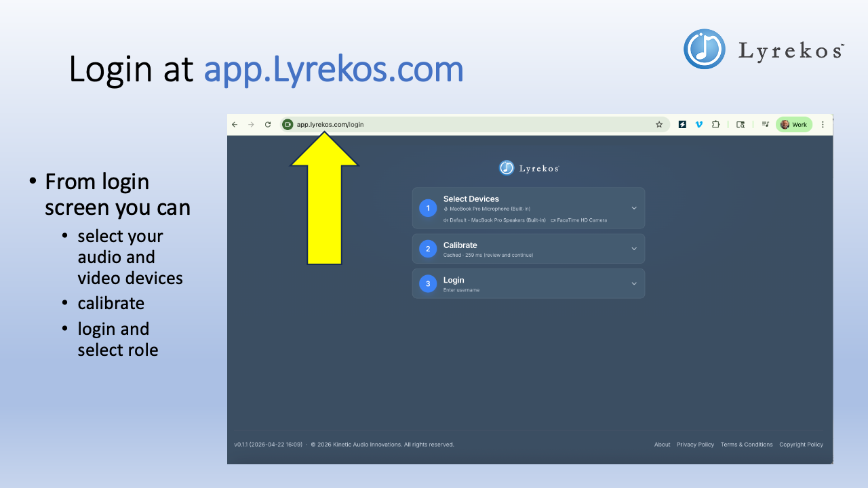Open the reading list music-notes icon
The image size is (868, 488).
pyautogui.click(x=766, y=124)
